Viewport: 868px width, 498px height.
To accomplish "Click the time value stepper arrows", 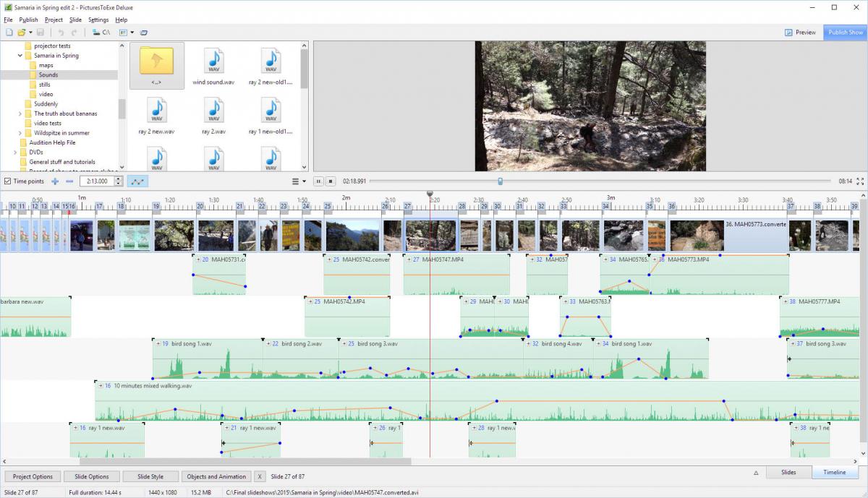I will (119, 181).
